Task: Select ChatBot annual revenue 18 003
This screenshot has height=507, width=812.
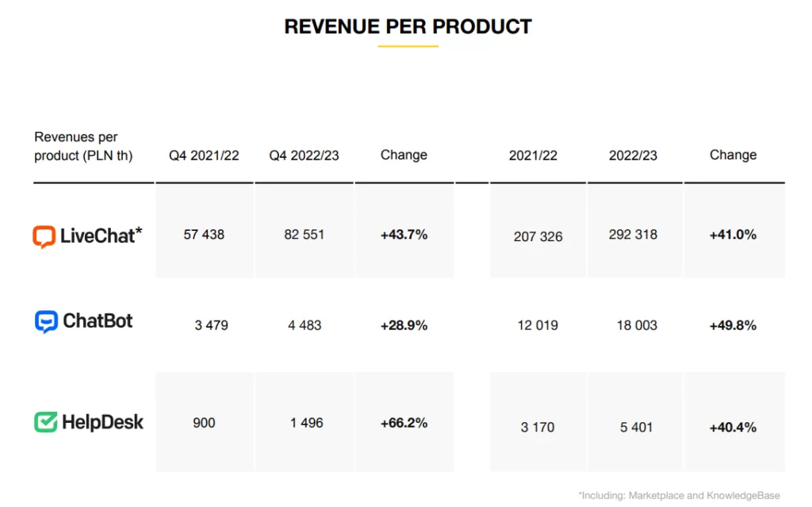Action: (x=637, y=325)
